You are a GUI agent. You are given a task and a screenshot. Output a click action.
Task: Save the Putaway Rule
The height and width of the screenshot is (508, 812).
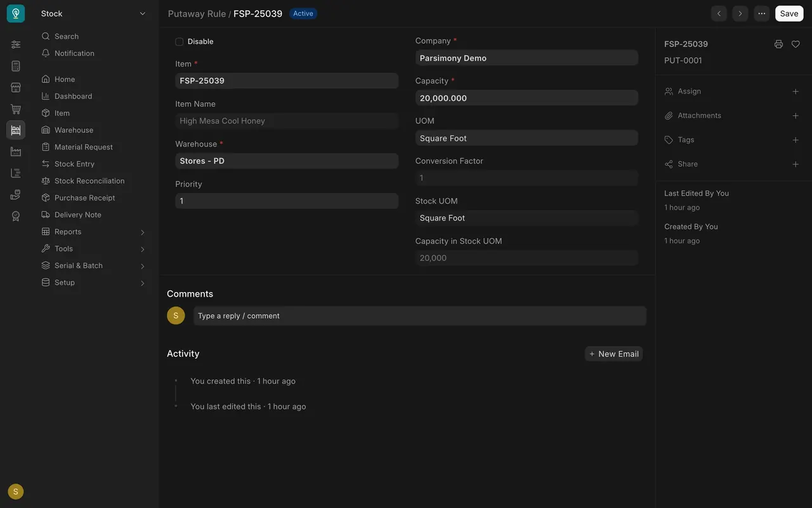[789, 13]
